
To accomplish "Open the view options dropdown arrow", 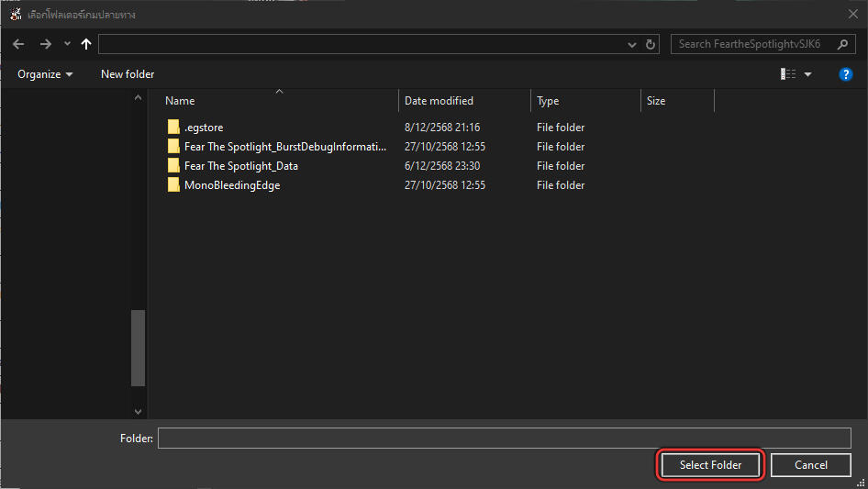I will (x=808, y=74).
